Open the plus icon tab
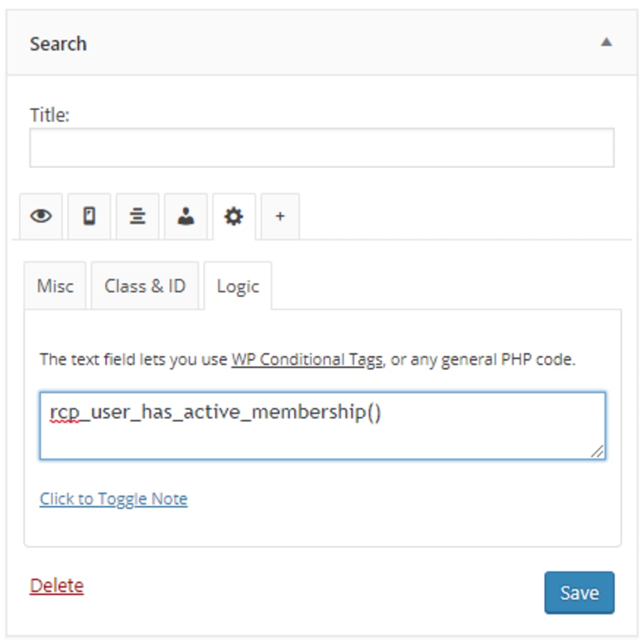 pyautogui.click(x=280, y=216)
